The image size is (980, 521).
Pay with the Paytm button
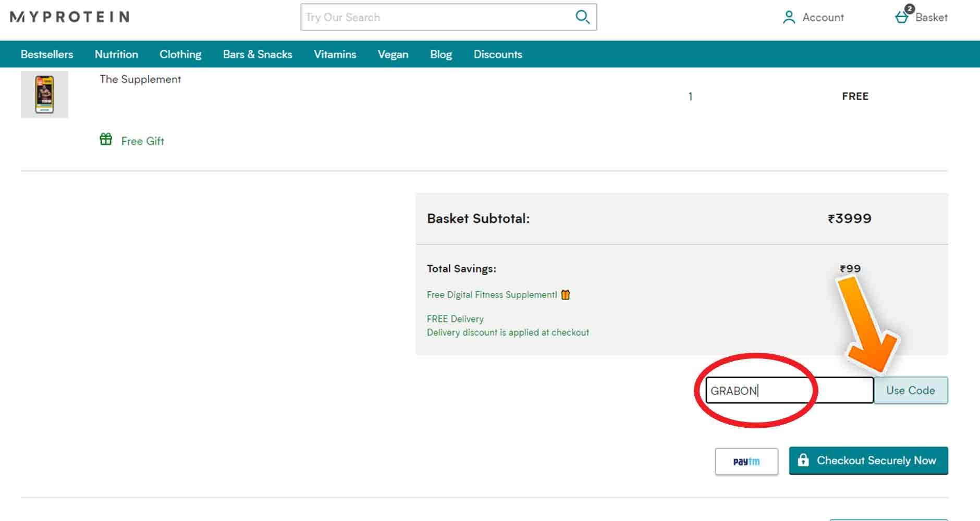[x=746, y=461]
